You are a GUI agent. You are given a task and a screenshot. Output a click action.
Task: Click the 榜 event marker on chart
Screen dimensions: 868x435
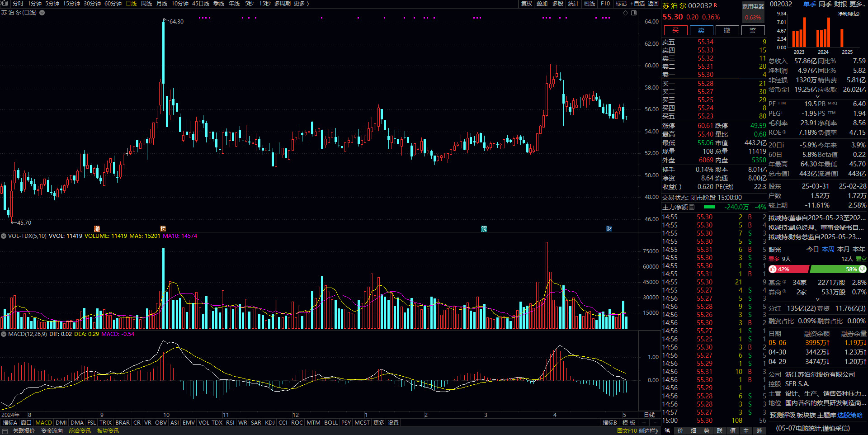coord(163,229)
